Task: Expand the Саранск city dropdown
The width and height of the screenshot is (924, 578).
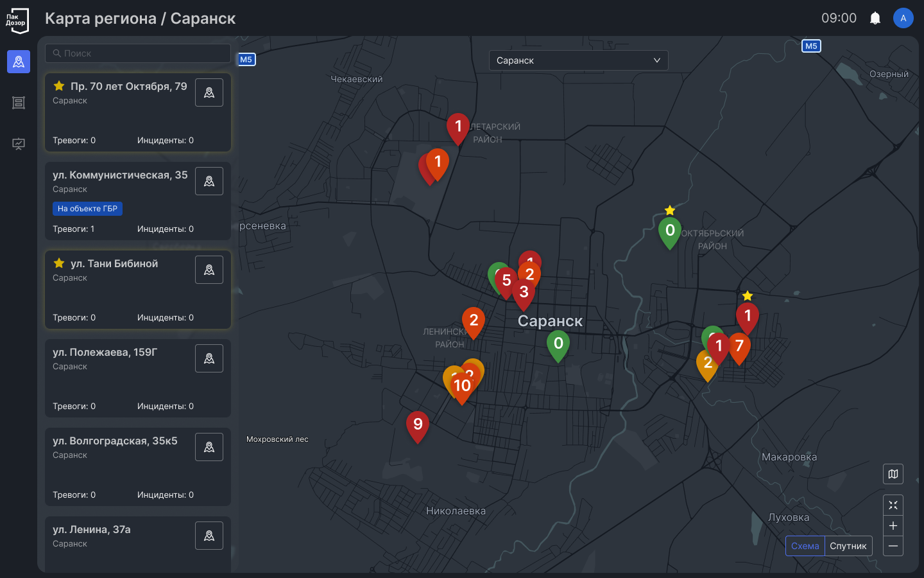Action: [x=578, y=60]
